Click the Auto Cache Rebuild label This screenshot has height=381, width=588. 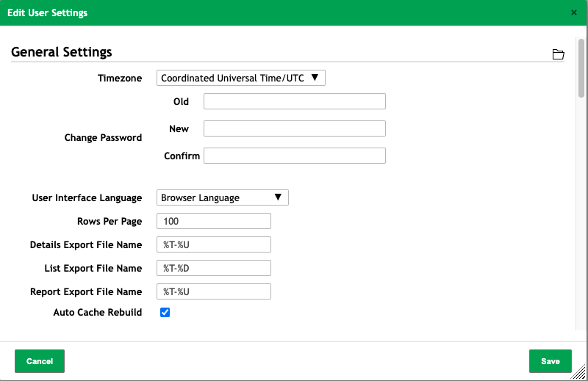pyautogui.click(x=98, y=312)
